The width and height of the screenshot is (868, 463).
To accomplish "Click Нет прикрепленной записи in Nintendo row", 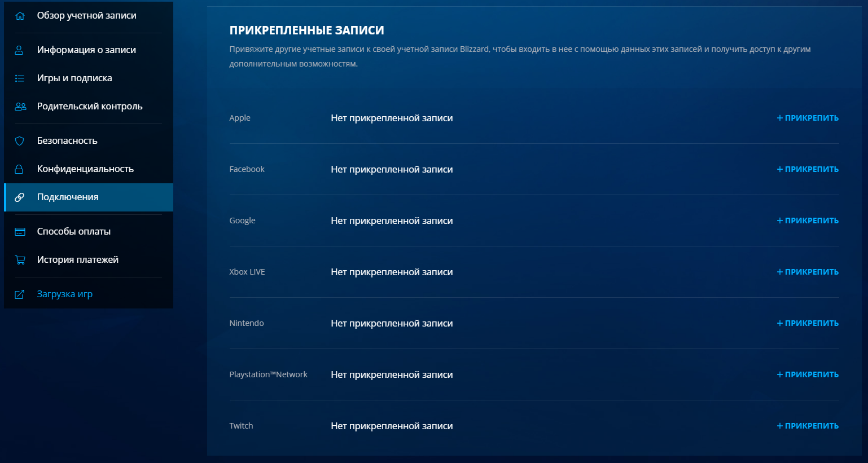I will [392, 324].
